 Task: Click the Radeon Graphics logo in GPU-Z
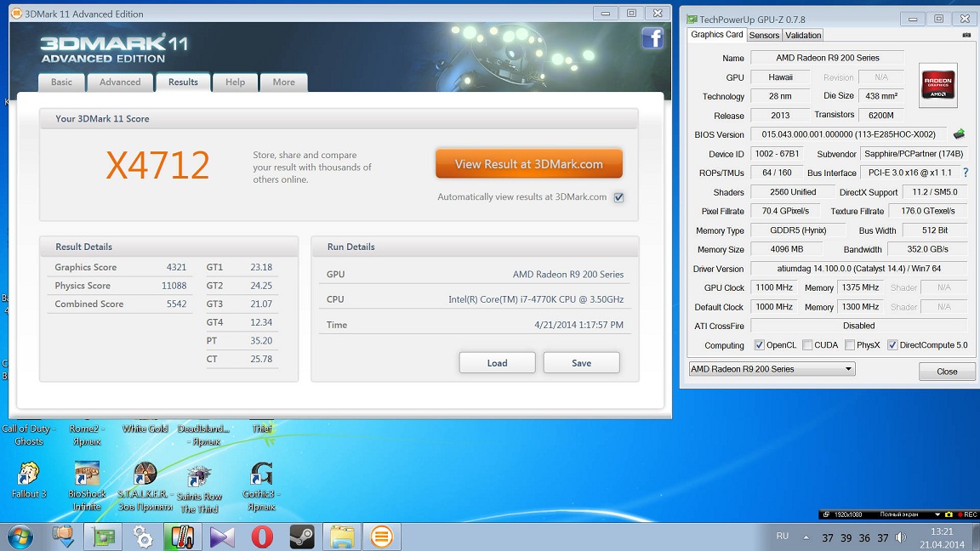[938, 85]
